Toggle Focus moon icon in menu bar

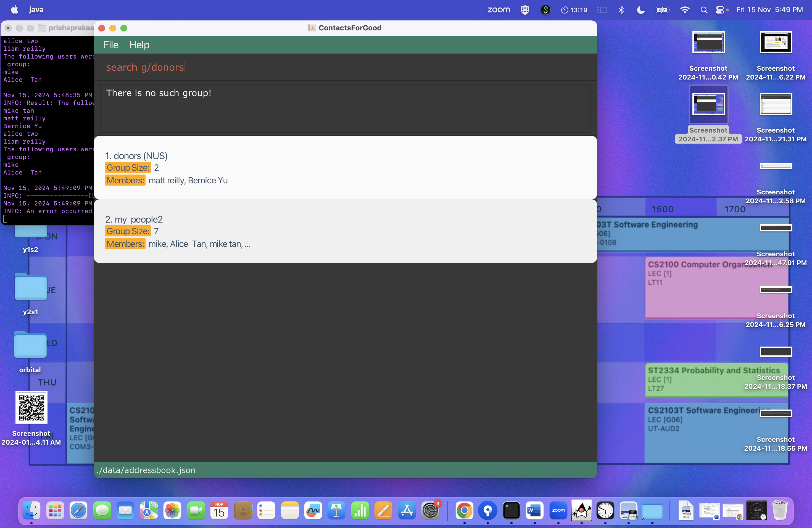(x=640, y=10)
